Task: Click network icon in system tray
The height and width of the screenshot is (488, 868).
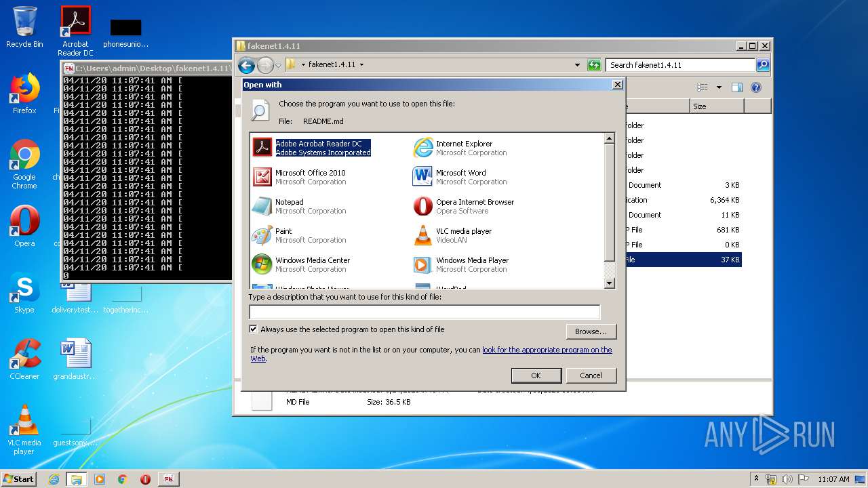Action: coord(771,479)
